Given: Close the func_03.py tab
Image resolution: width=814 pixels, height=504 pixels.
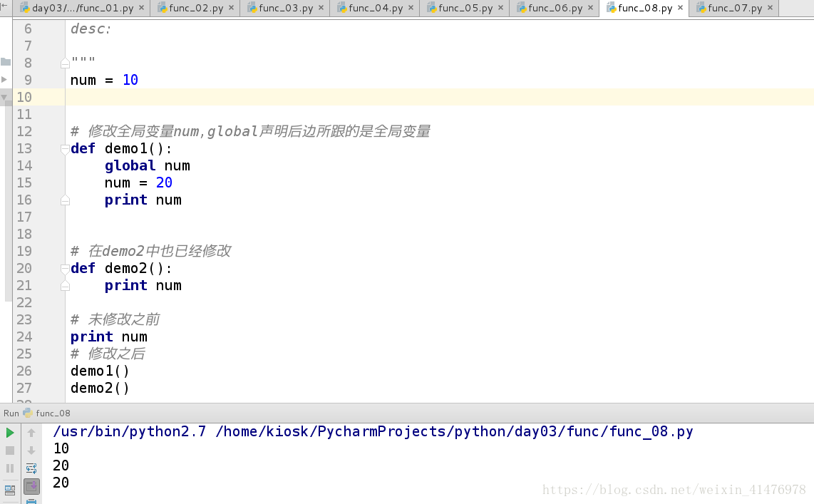Looking at the screenshot, I should coord(321,8).
